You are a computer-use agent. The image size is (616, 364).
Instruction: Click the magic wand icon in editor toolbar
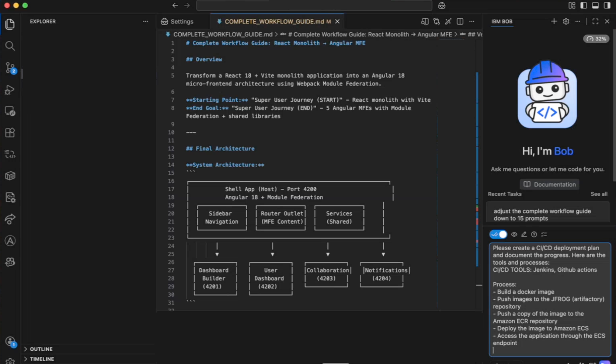pos(448,22)
